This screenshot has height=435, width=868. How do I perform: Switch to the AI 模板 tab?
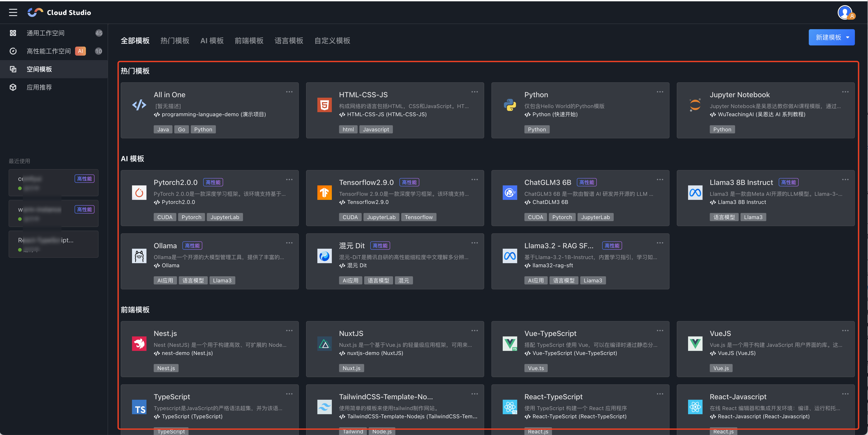[x=212, y=41]
